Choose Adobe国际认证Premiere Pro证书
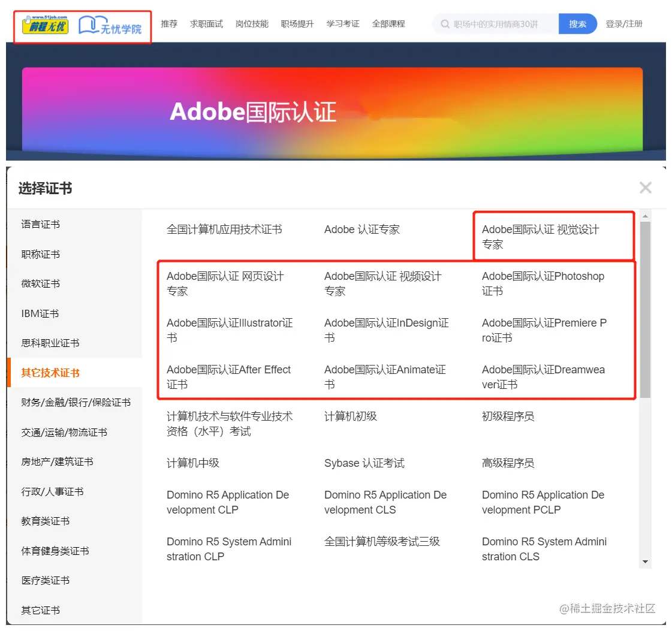Image resolution: width=672 pixels, height=631 pixels. [544, 330]
